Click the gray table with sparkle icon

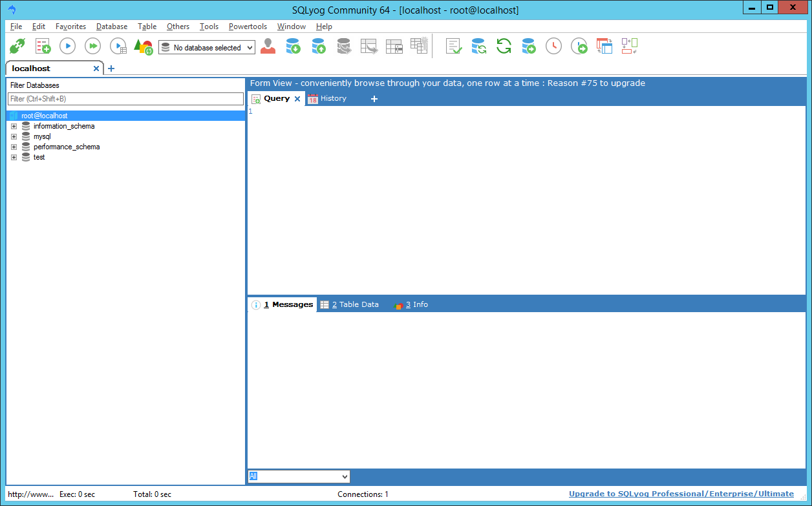pos(419,46)
